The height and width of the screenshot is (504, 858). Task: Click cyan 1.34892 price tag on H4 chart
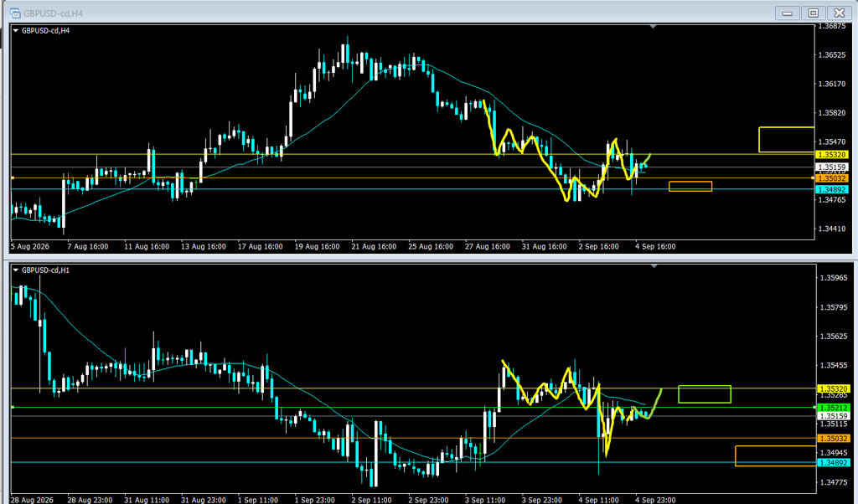tap(832, 190)
